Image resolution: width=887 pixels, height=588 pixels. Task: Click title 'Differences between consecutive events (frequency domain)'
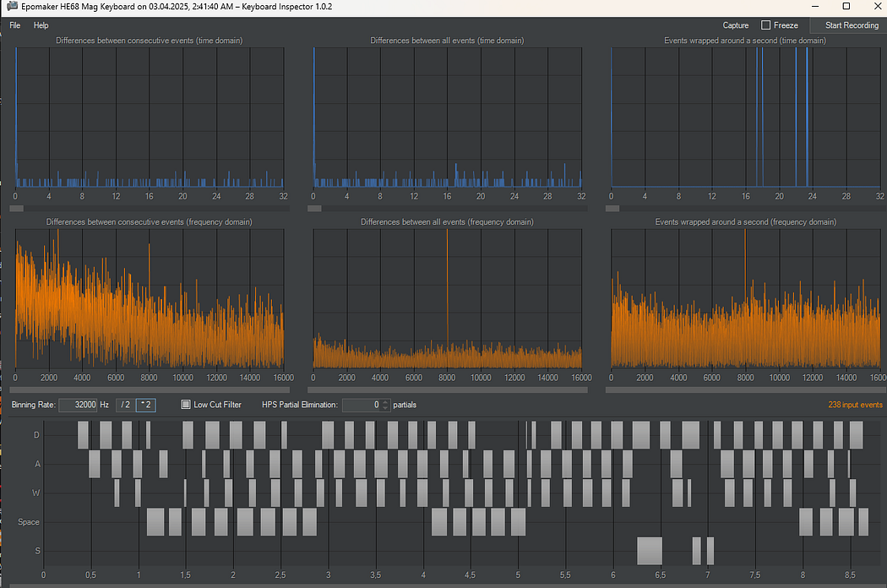(x=150, y=222)
